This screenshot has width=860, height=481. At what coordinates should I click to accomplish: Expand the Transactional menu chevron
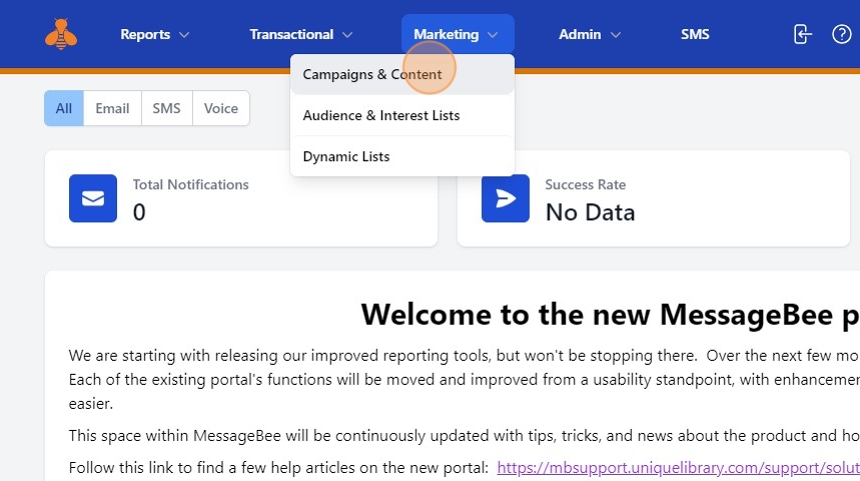point(347,35)
